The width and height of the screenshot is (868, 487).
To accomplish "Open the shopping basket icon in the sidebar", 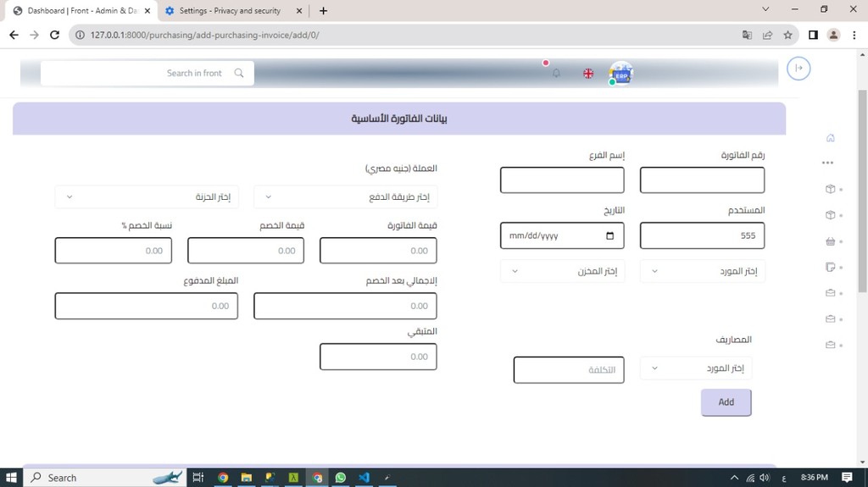I will (x=830, y=241).
